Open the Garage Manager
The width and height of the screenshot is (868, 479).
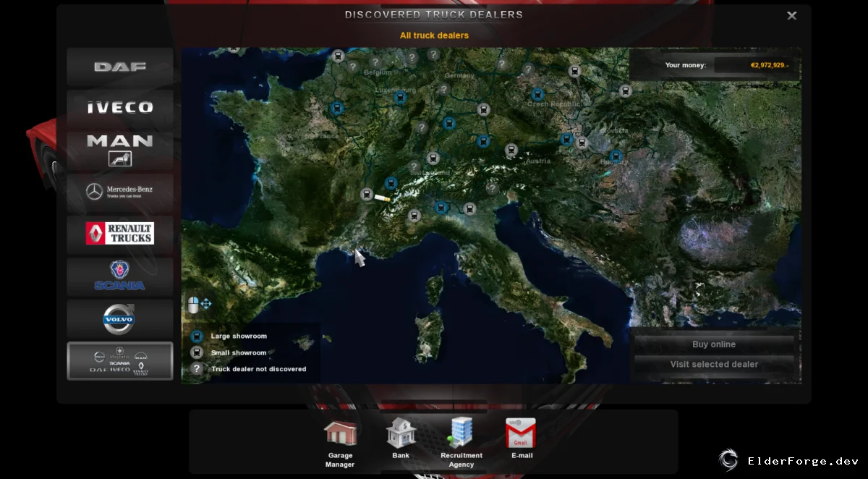(340, 443)
